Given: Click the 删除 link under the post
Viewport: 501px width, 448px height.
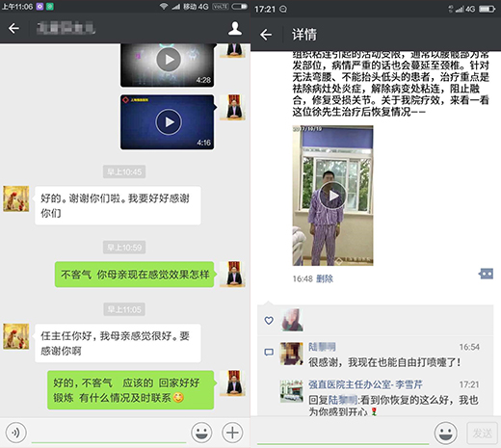Looking at the screenshot, I should [325, 278].
